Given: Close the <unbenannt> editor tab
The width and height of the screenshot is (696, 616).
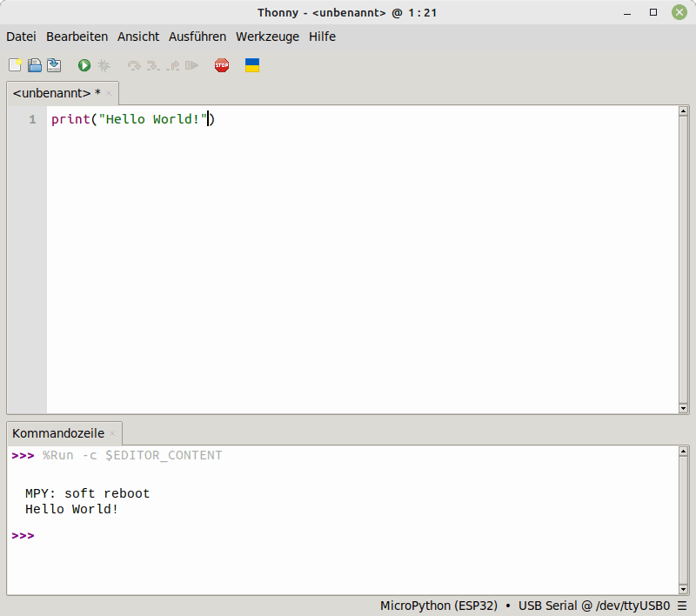Looking at the screenshot, I should coord(109,93).
